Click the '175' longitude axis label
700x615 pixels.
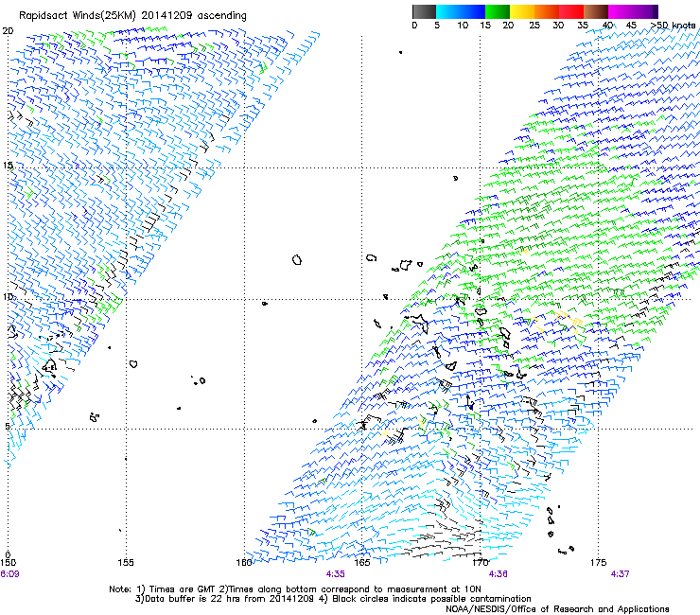coord(598,562)
